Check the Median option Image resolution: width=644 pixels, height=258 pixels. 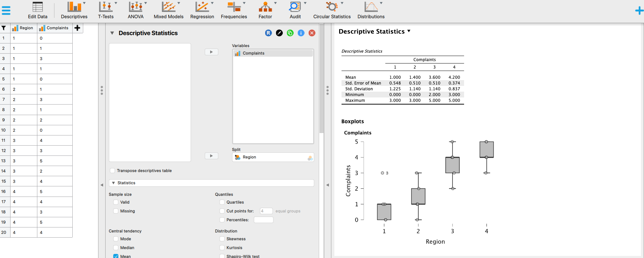point(116,248)
